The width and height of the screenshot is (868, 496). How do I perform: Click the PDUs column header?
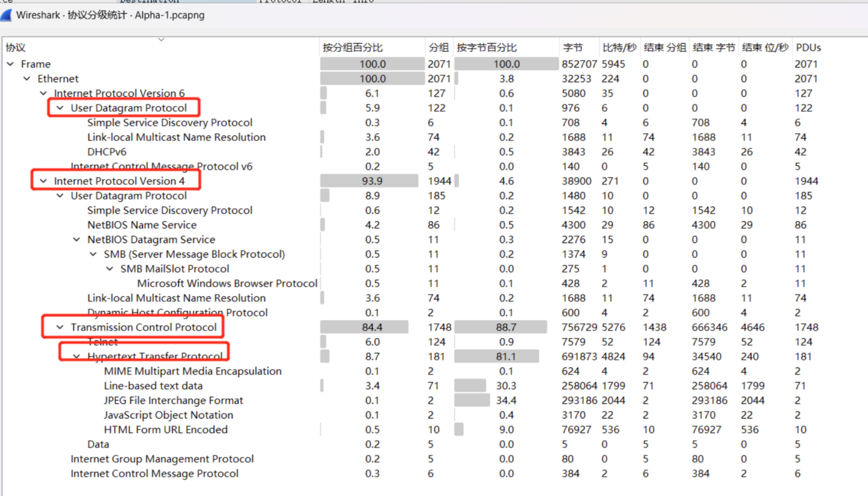pyautogui.click(x=808, y=48)
